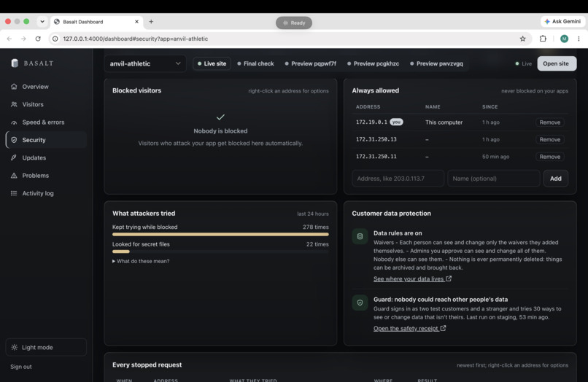This screenshot has height=382, width=588.
Task: Click the Activity log list icon
Action: (x=14, y=193)
